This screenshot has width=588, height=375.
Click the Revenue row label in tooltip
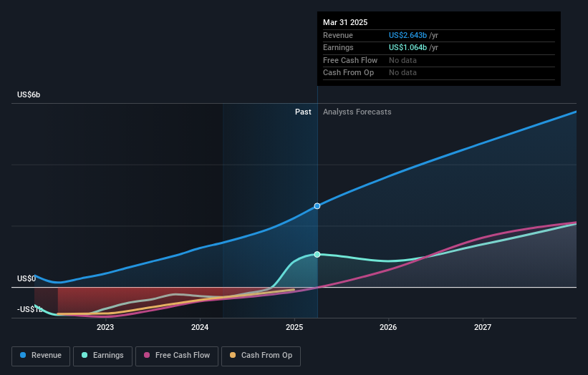click(338, 35)
